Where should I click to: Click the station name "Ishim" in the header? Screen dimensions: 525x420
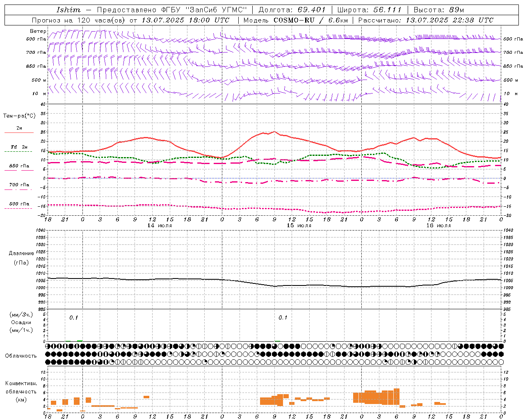pos(68,10)
